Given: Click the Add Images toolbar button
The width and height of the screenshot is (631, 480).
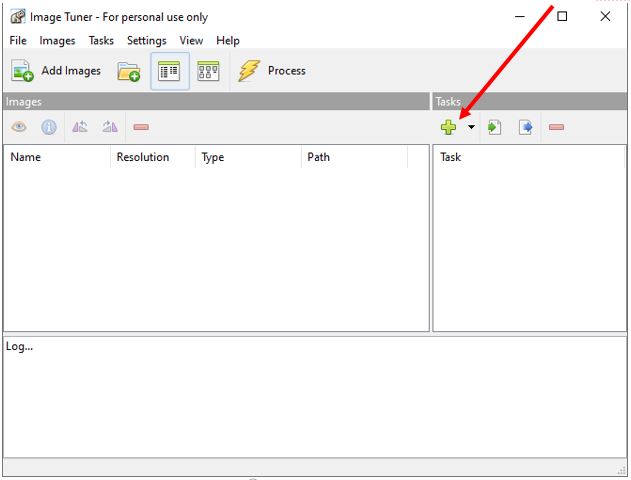Looking at the screenshot, I should pos(56,71).
